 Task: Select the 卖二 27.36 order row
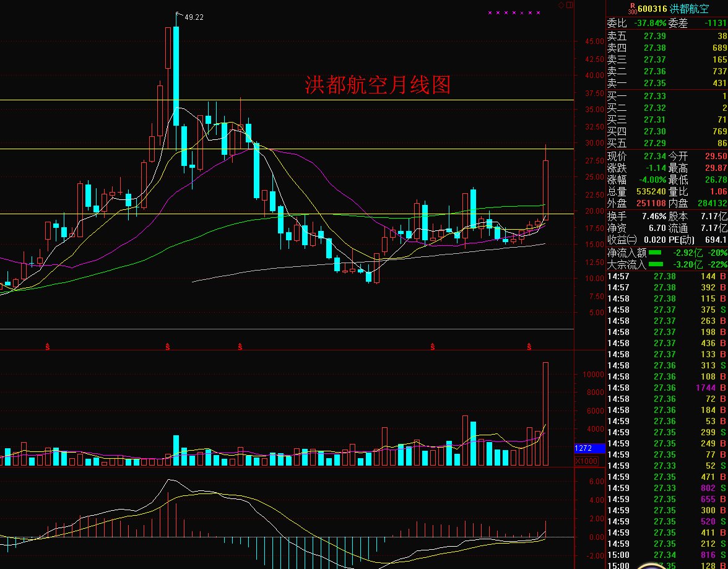[x=667, y=72]
